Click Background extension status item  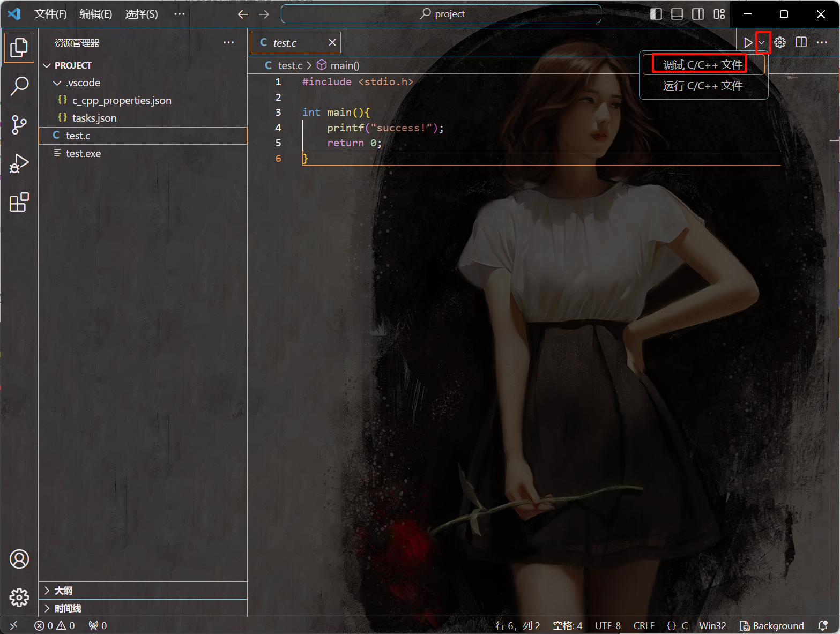point(772,625)
